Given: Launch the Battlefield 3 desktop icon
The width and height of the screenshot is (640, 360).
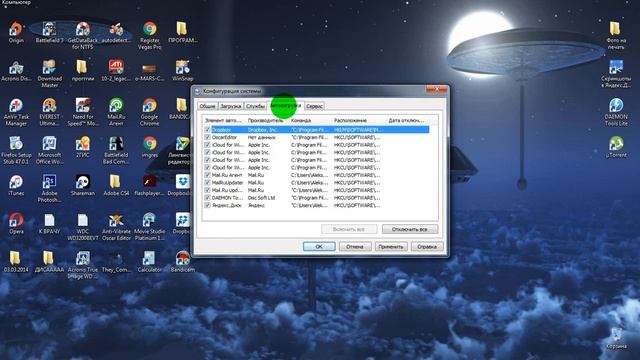Looking at the screenshot, I should click(49, 33).
